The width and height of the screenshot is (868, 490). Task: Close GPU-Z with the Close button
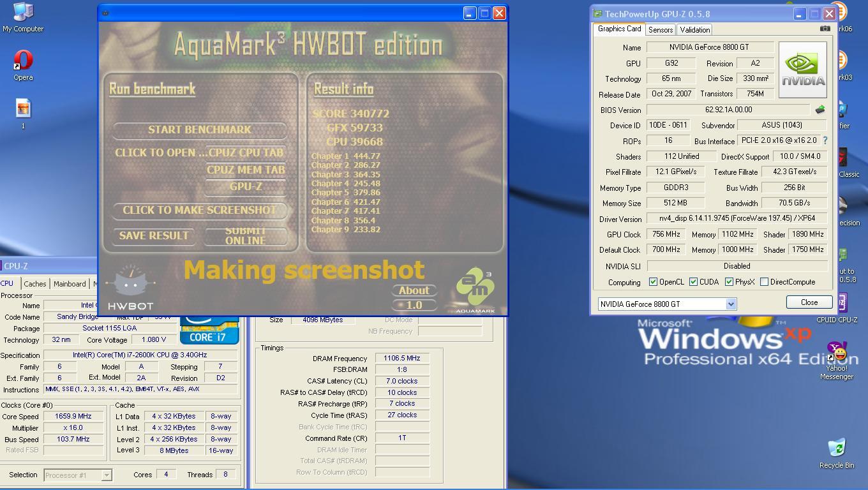point(809,302)
